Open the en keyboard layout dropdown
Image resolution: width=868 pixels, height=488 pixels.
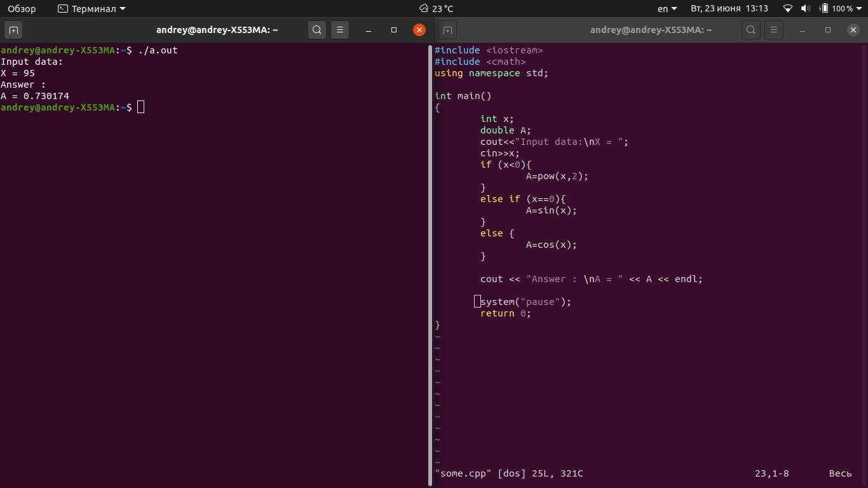click(x=667, y=9)
